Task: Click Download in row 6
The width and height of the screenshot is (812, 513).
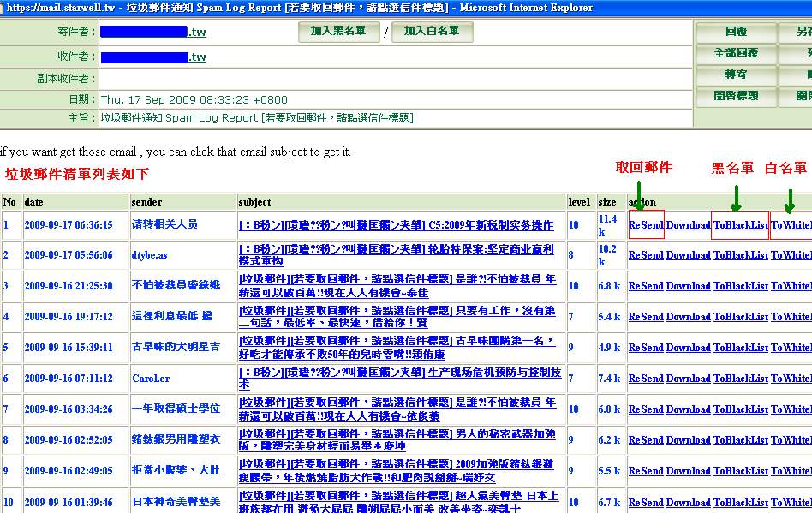Action: [689, 379]
